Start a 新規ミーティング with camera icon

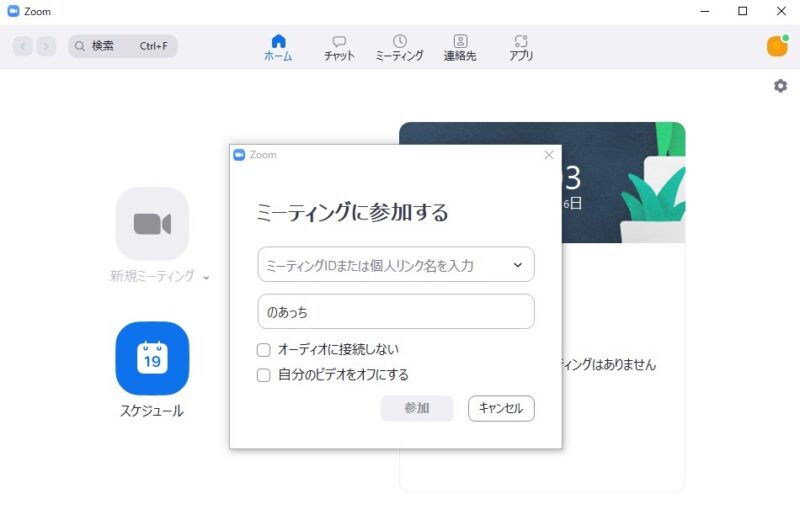(x=152, y=224)
